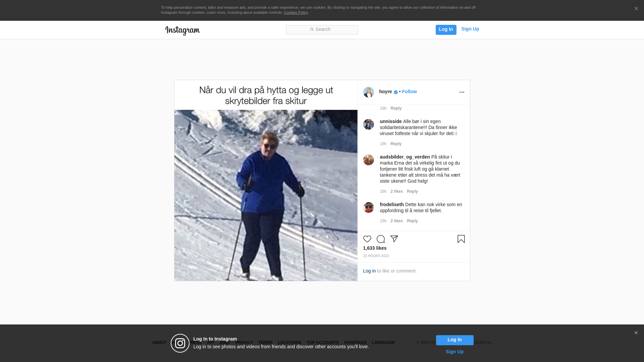Open unnisside profile avatar

(368, 124)
